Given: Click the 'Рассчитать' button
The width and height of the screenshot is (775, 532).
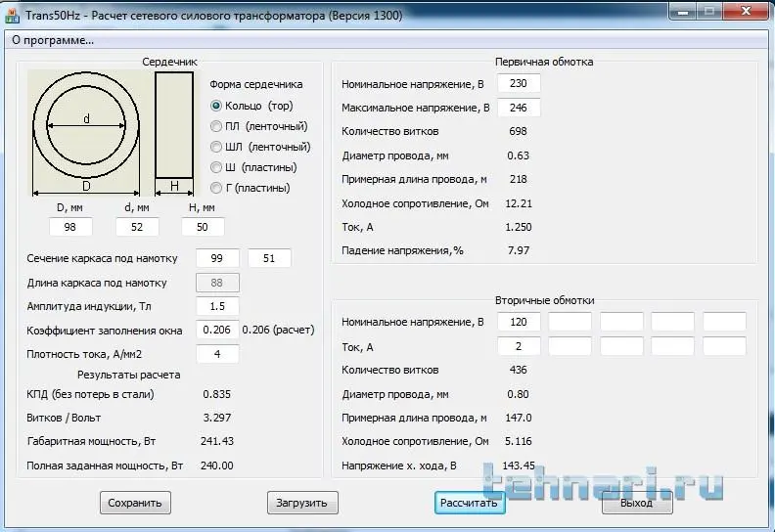Looking at the screenshot, I should 470,503.
